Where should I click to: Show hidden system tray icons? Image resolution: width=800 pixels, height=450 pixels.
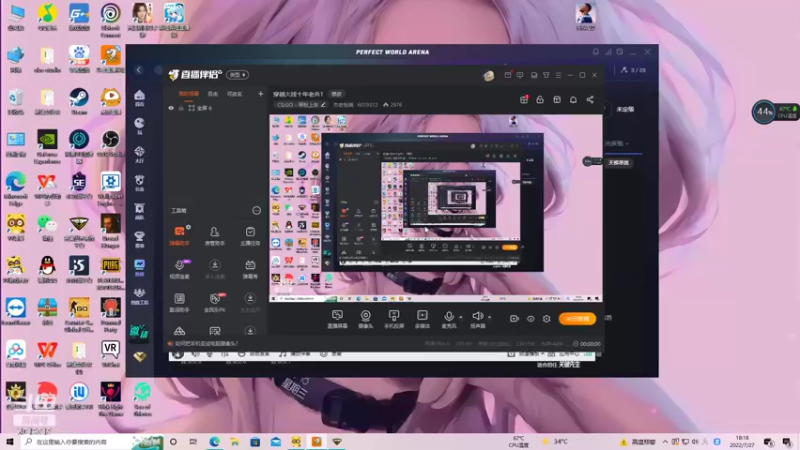[x=665, y=441]
